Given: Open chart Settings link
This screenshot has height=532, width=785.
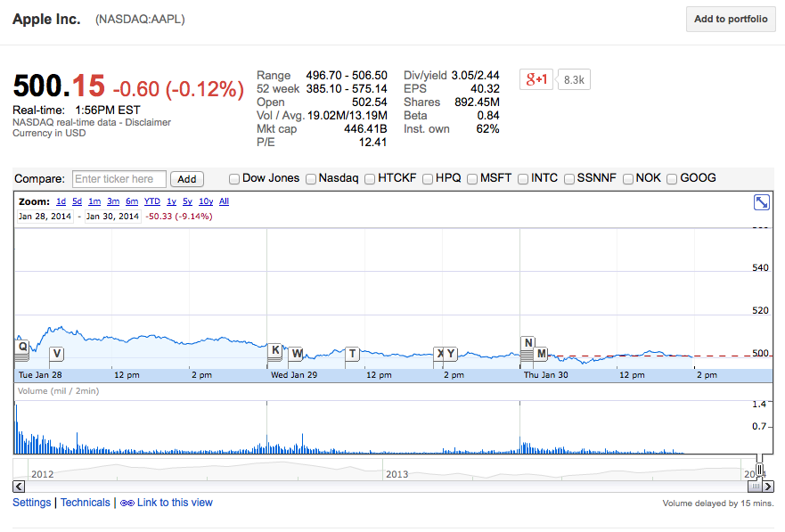Looking at the screenshot, I should pos(31,503).
